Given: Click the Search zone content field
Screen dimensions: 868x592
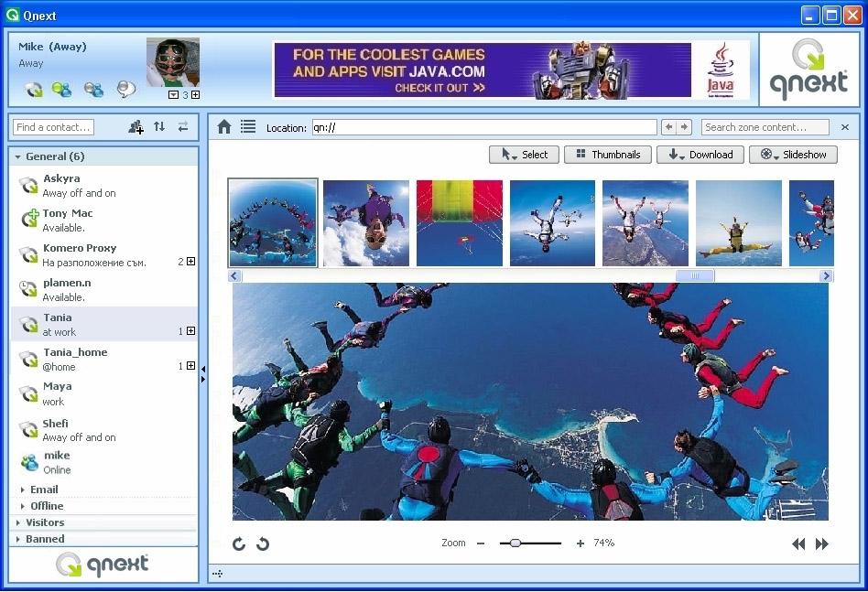Looking at the screenshot, I should coord(765,127).
